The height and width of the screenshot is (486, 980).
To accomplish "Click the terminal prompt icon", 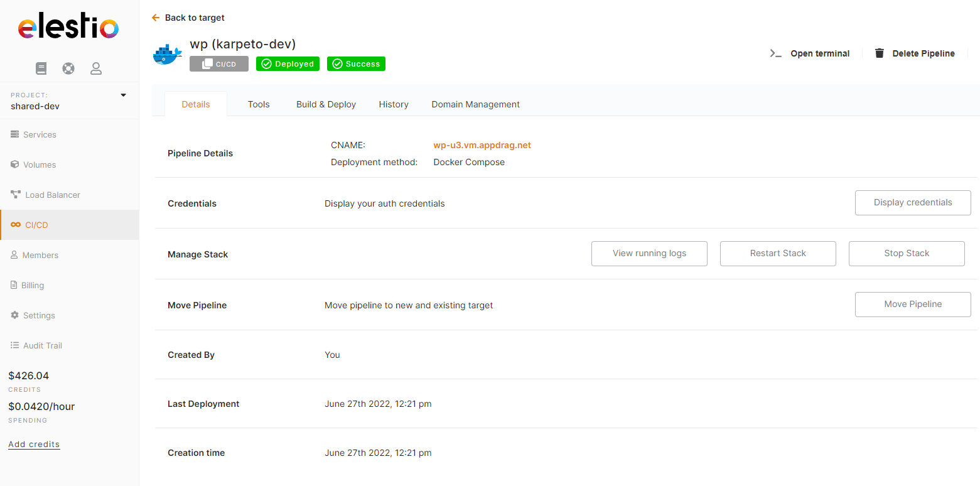I will pos(776,53).
